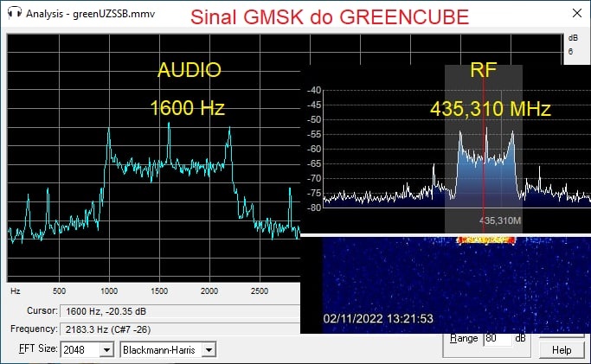Click the yellow AUDIO label
591x364 pixels.
190,70
